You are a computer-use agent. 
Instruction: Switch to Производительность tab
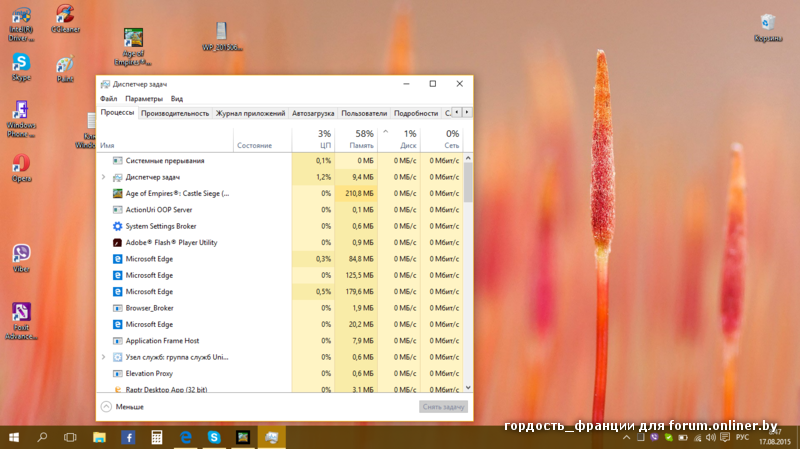175,114
